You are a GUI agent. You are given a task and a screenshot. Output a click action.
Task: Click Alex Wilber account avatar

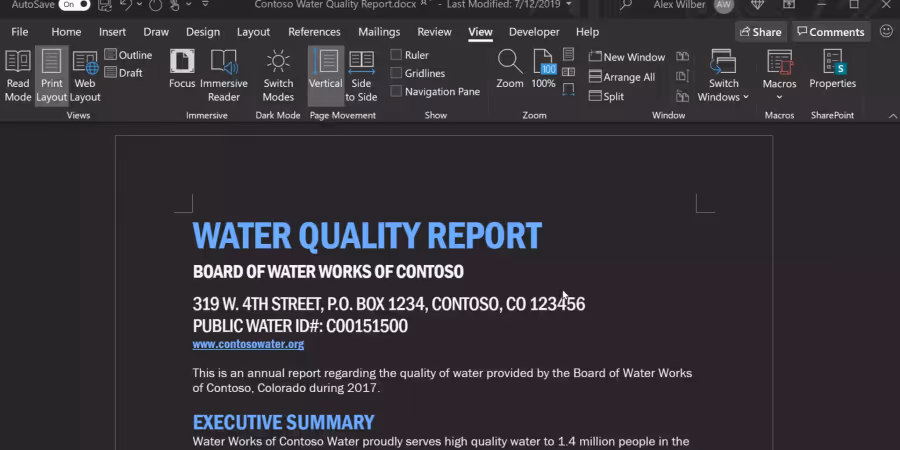[x=724, y=5]
